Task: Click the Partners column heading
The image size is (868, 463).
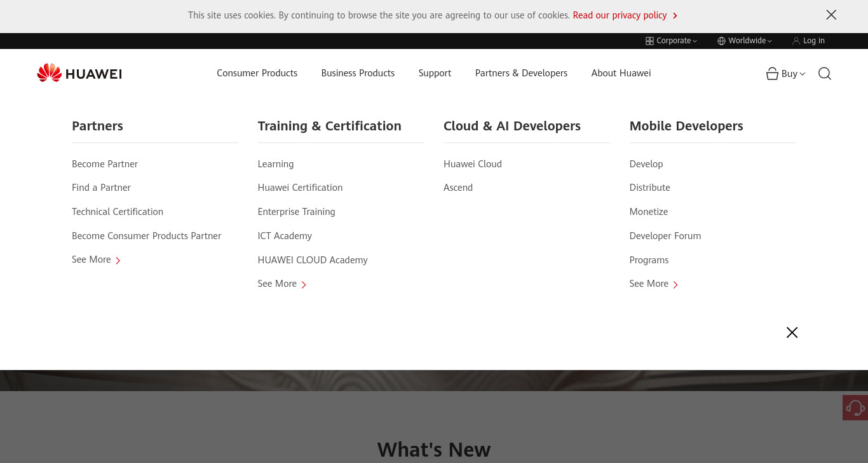Action: [97, 126]
